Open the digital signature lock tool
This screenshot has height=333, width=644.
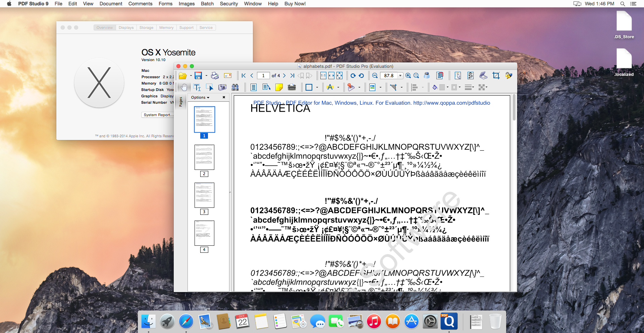pos(509,76)
